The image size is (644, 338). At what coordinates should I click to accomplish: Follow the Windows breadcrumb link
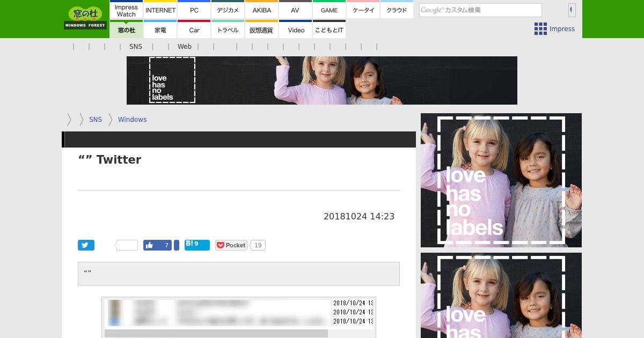(133, 120)
